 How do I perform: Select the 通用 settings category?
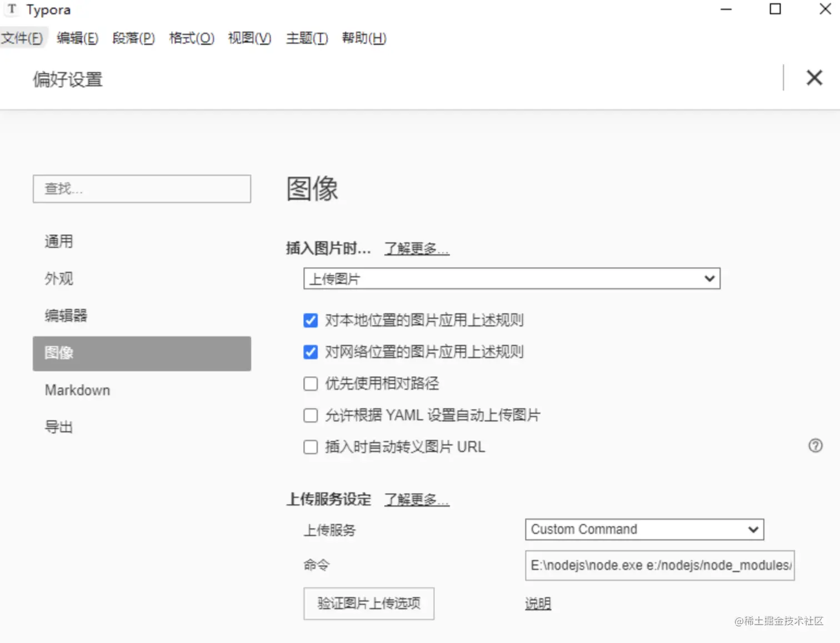[x=142, y=242]
